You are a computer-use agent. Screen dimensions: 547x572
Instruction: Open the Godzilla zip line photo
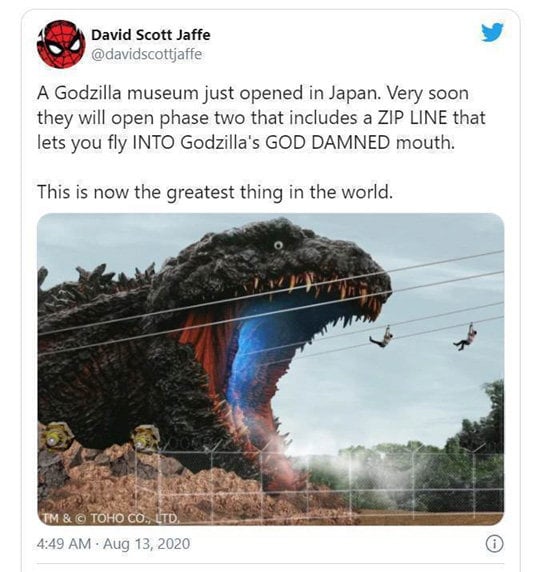pos(270,369)
